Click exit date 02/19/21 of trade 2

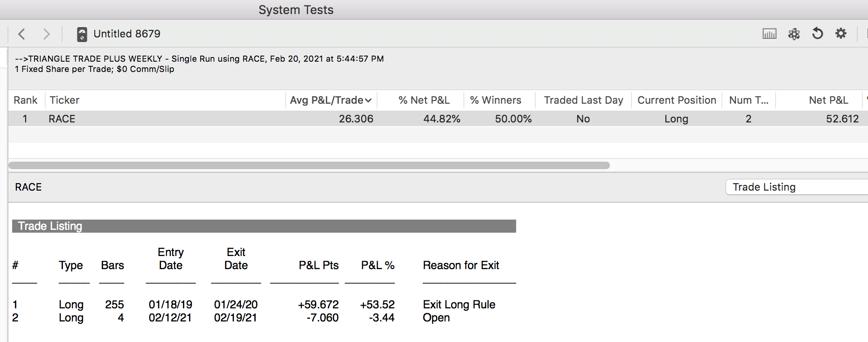(236, 318)
